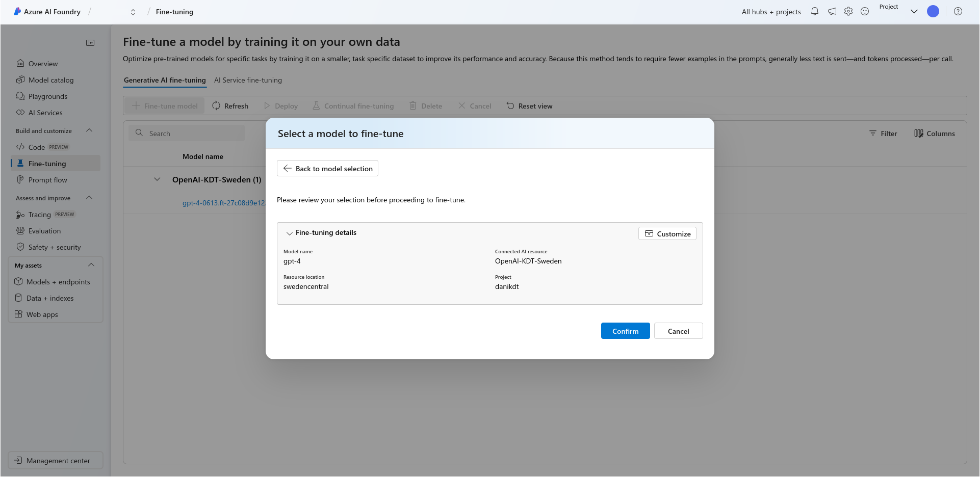Click the OpenAI-KDT-Sweden connected resource value
The image size is (980, 477).
pyautogui.click(x=528, y=261)
